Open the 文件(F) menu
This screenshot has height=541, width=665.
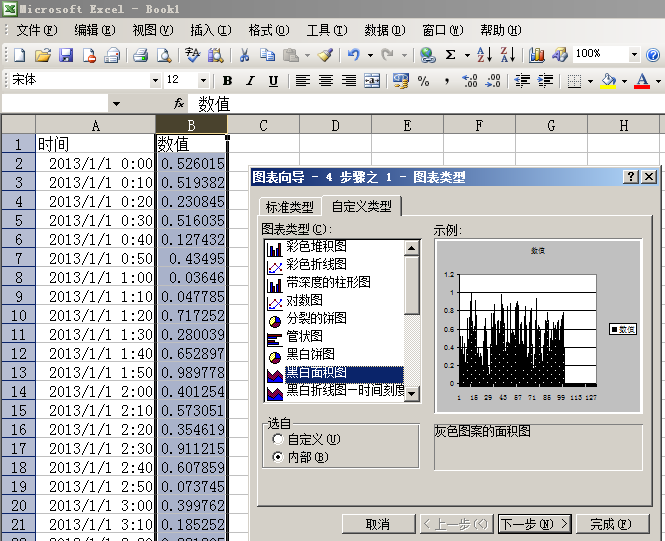(36, 30)
